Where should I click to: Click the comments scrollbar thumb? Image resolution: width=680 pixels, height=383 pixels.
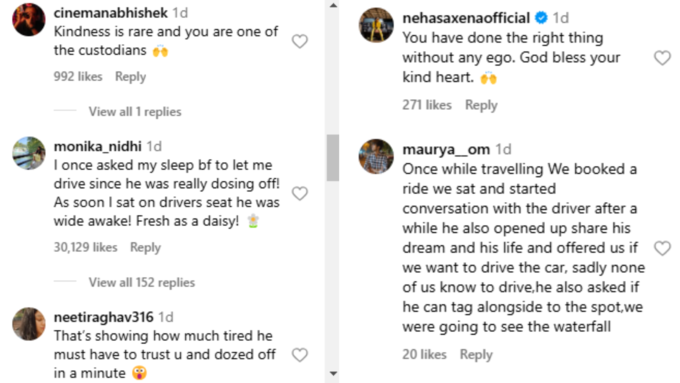coord(333,157)
